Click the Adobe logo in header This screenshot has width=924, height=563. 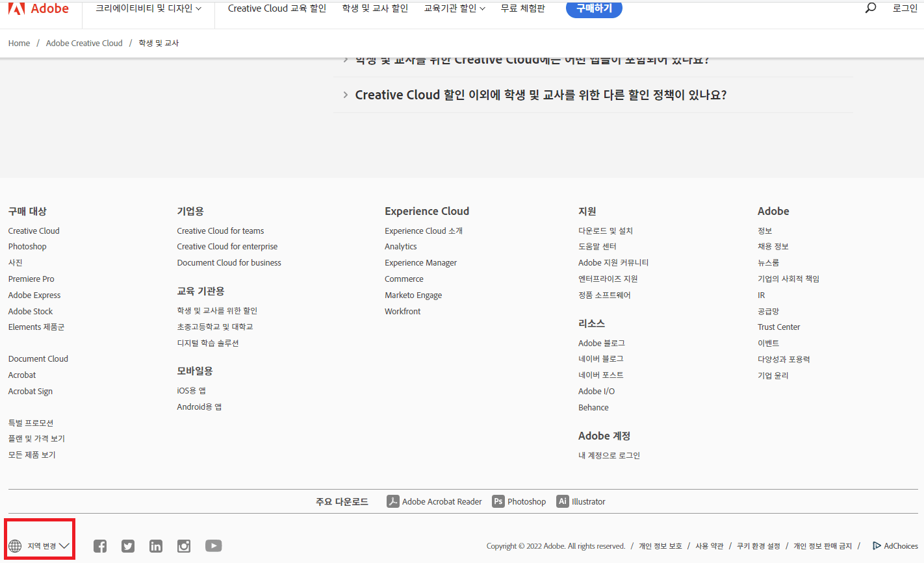tap(38, 8)
